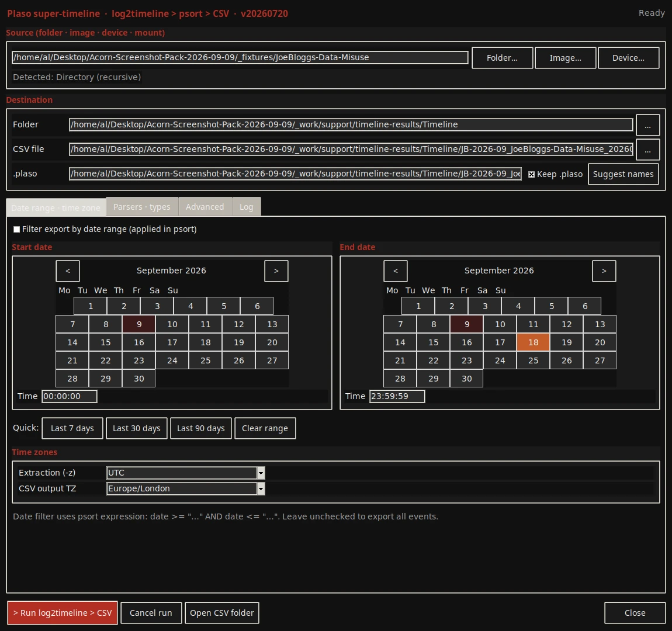Click the .plaso file path field
Image resolution: width=672 pixels, height=631 pixels.
[x=295, y=174]
